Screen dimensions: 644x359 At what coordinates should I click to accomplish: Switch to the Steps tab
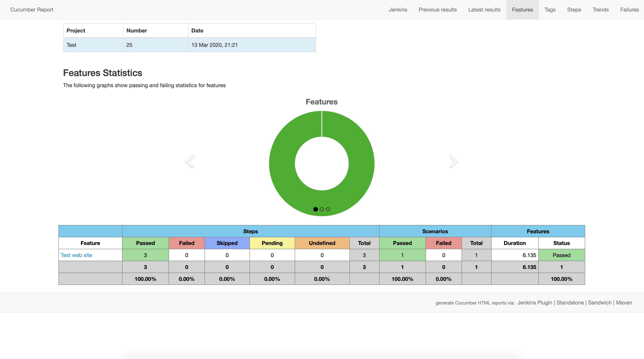(x=574, y=10)
